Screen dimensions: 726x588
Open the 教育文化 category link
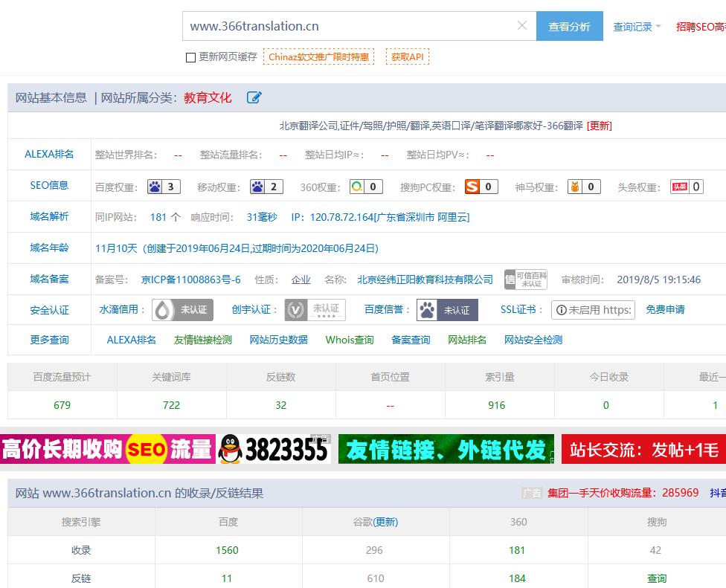[208, 97]
